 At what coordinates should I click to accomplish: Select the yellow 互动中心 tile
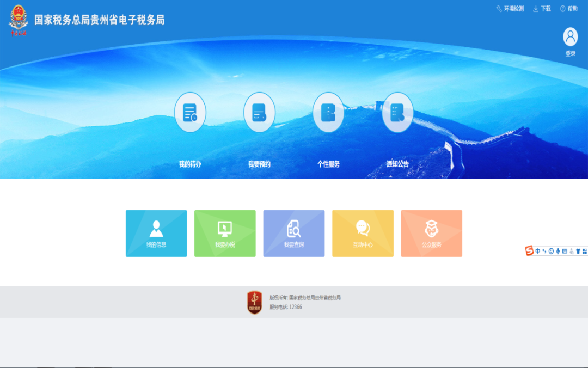[363, 234]
